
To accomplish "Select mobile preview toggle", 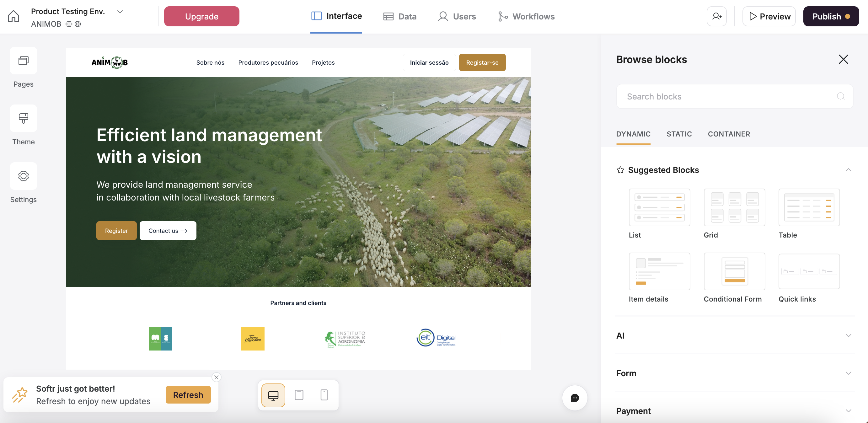I will (324, 395).
